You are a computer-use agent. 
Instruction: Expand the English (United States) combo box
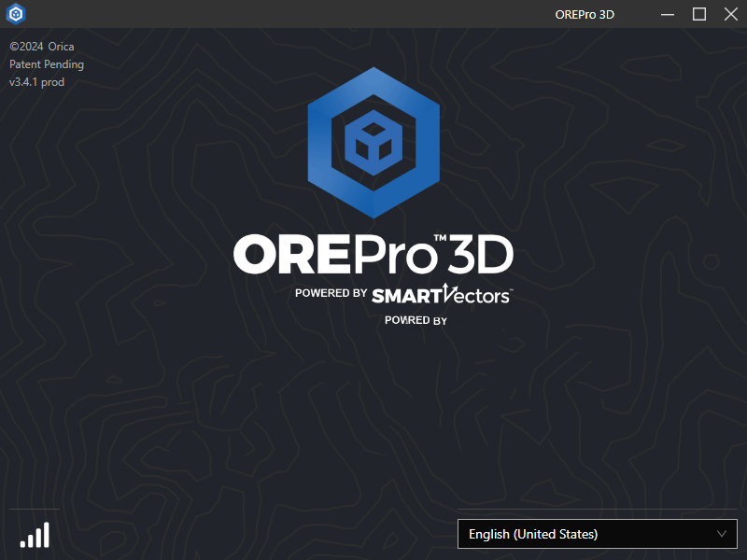click(x=598, y=534)
